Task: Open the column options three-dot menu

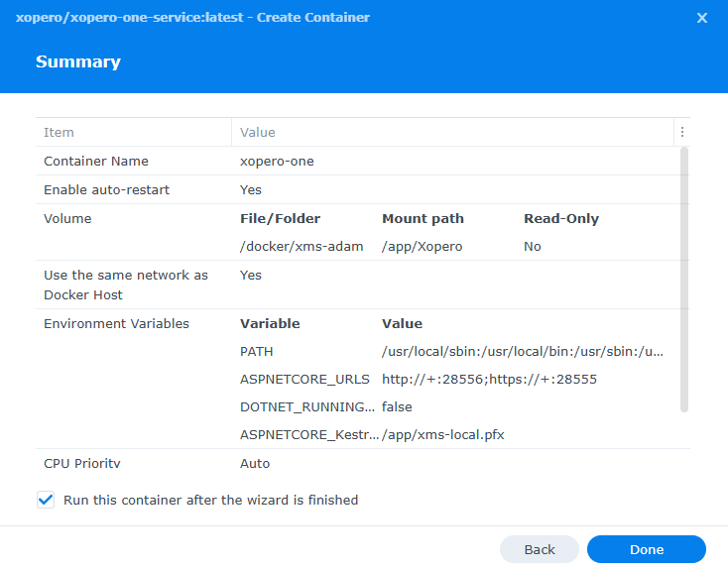Action: [x=681, y=132]
